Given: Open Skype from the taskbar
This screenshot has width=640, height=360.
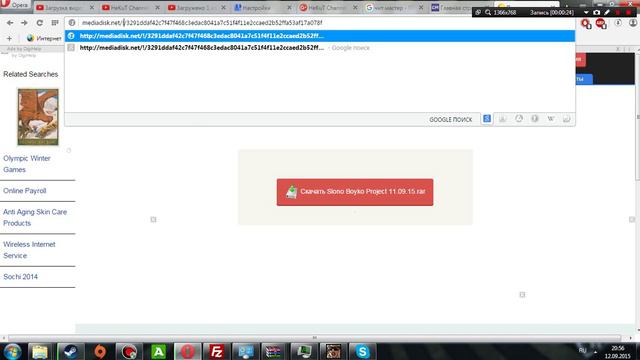Looking at the screenshot, I should click(x=362, y=351).
